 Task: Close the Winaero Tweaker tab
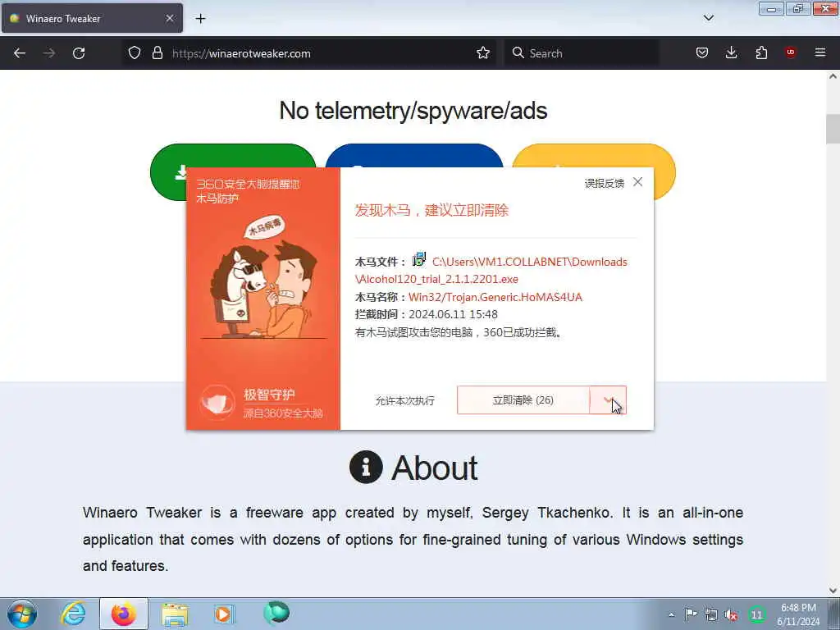click(x=170, y=18)
